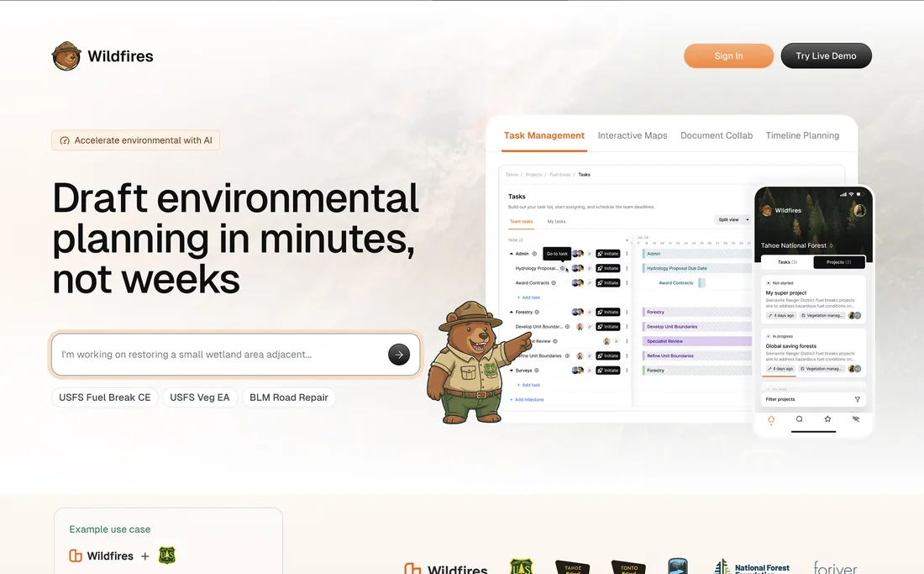Collapse the Admin task group
The height and width of the screenshot is (574, 924).
tap(512, 254)
